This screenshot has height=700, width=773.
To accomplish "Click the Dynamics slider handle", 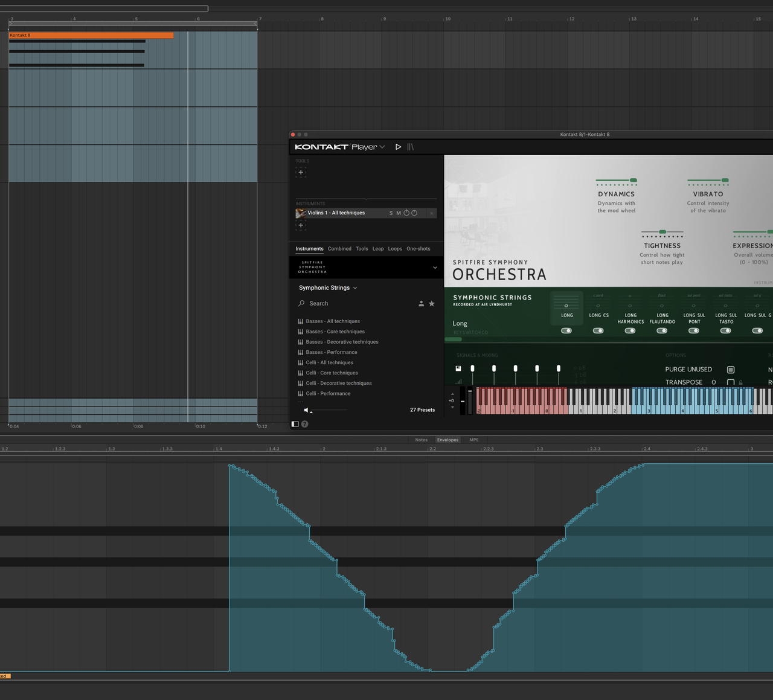I will (x=633, y=180).
